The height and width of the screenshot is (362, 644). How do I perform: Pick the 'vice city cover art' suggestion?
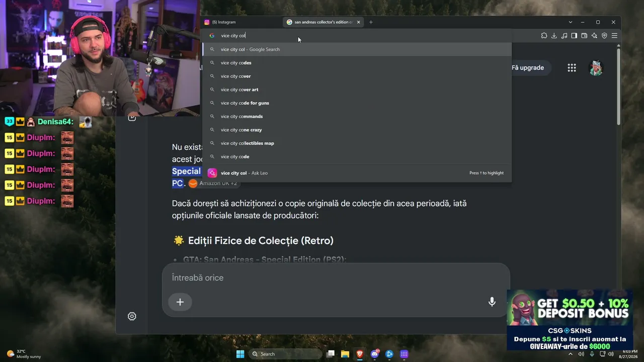coord(357,89)
